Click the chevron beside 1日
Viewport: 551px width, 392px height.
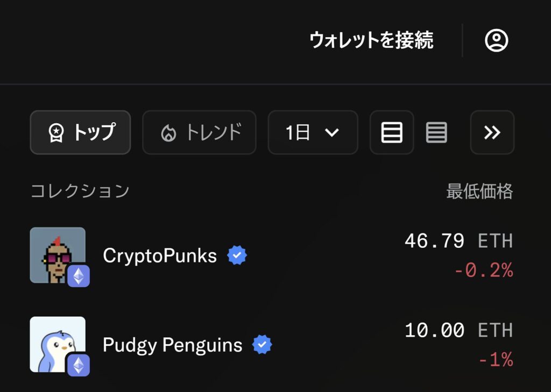tap(332, 133)
